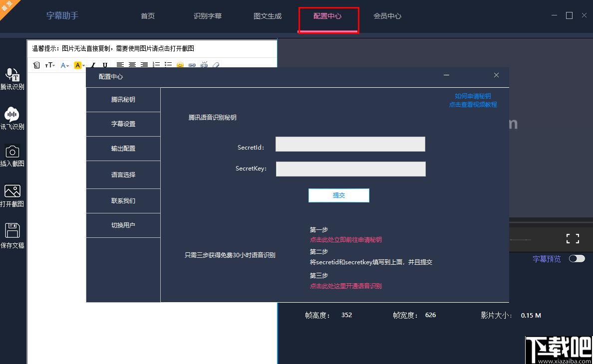Click link 点击此处这里开通语音识别
The width and height of the screenshot is (593, 364).
345,286
